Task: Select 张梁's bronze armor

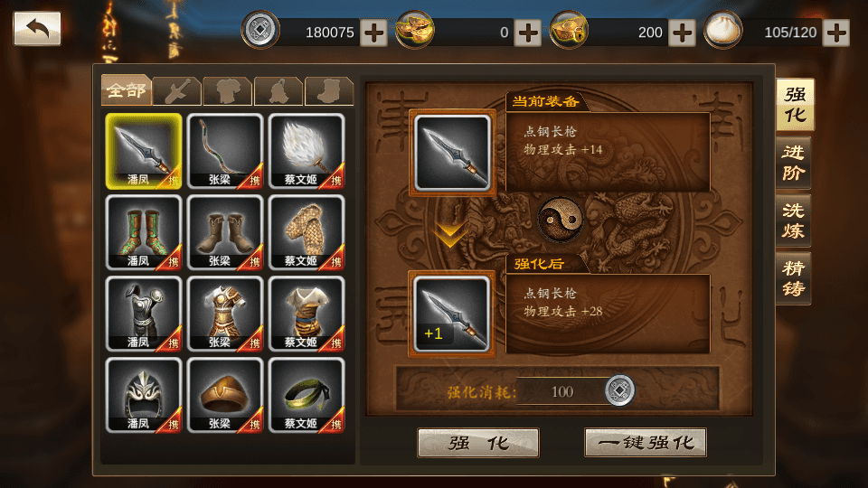Action: tap(225, 314)
